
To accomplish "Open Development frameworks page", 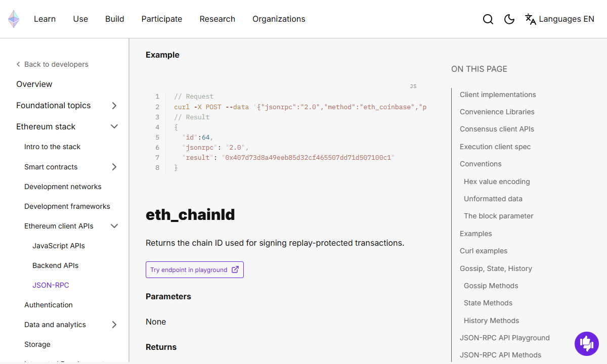I will (x=67, y=206).
